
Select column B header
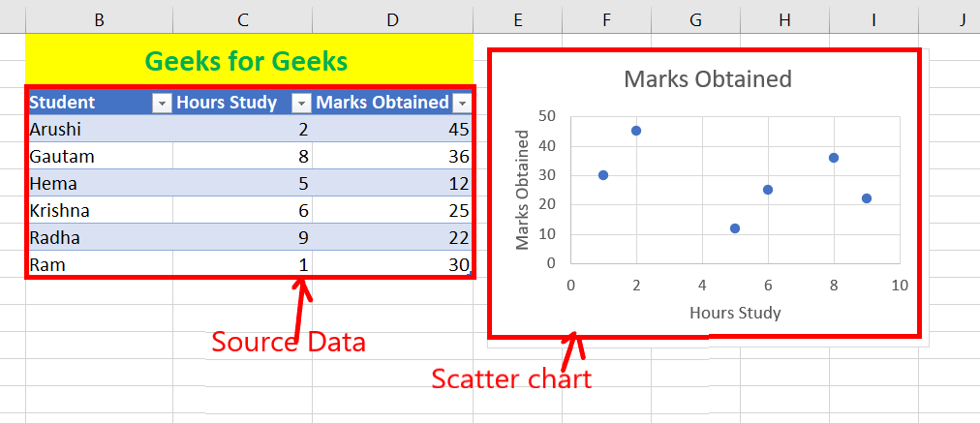99,20
